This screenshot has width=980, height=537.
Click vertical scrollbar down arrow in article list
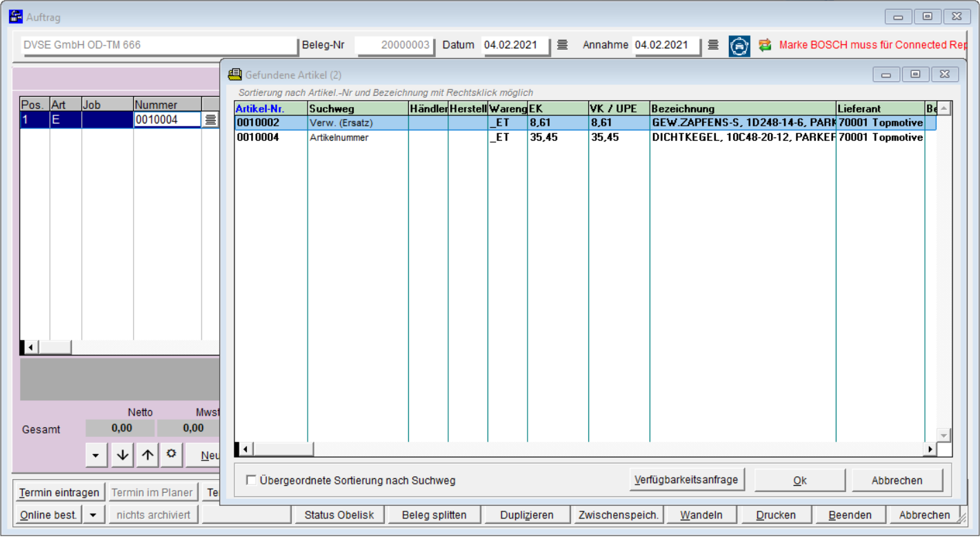(x=944, y=435)
